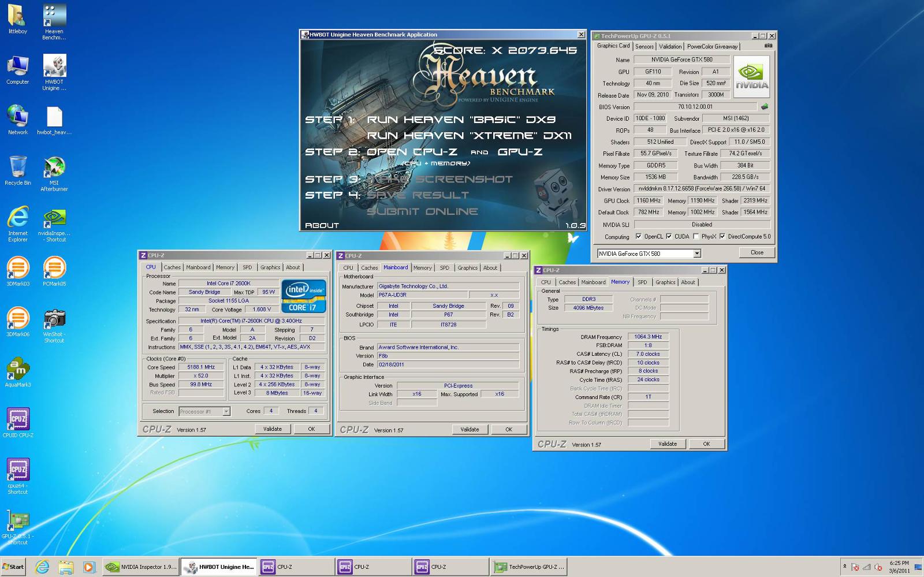Click DRAM Frequency value 1064.3 MHz
This screenshot has width=924, height=577.
coord(648,337)
